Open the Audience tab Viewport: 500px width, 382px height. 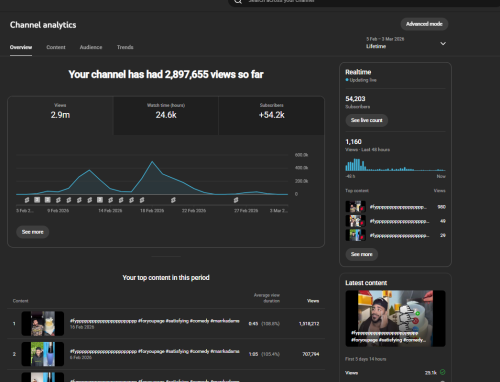tap(91, 47)
